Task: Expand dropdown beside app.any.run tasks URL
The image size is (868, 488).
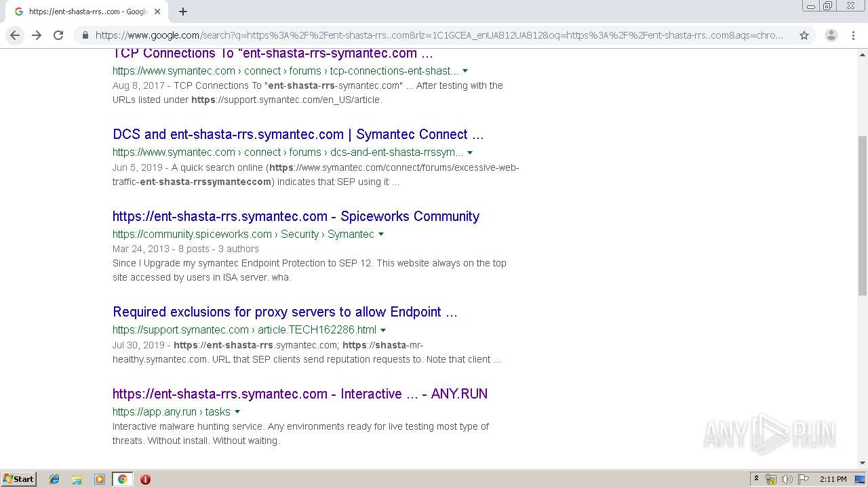Action: click(x=237, y=412)
